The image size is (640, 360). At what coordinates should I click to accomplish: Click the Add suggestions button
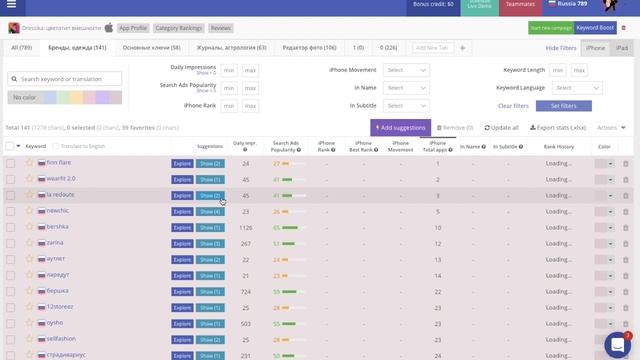[x=400, y=128]
